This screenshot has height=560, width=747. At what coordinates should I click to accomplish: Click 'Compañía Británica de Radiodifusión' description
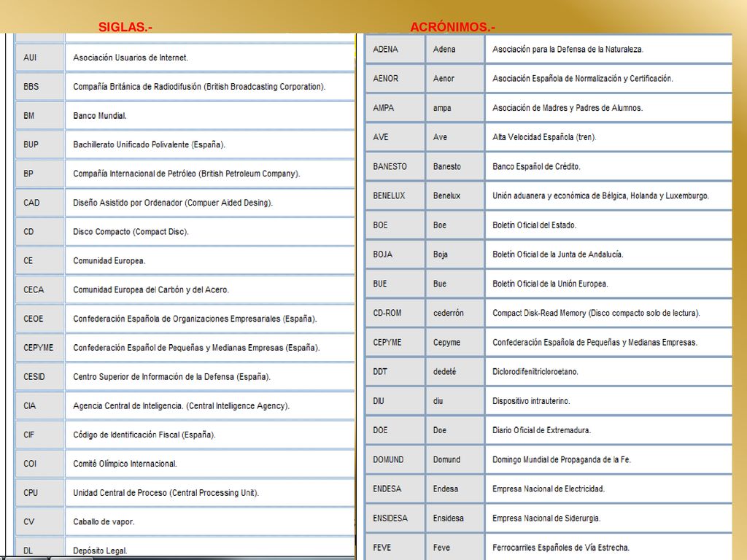pyautogui.click(x=199, y=87)
